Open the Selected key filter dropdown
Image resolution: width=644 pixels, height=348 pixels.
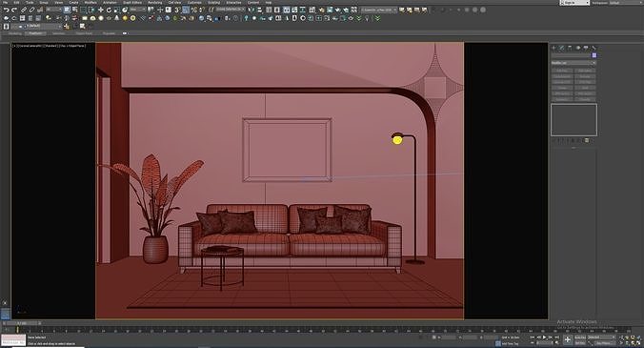pyautogui.click(x=601, y=338)
